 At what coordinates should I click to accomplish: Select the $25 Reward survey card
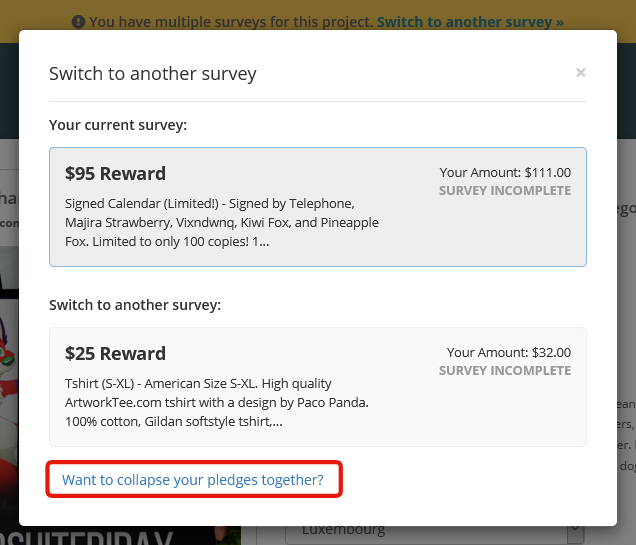317,386
